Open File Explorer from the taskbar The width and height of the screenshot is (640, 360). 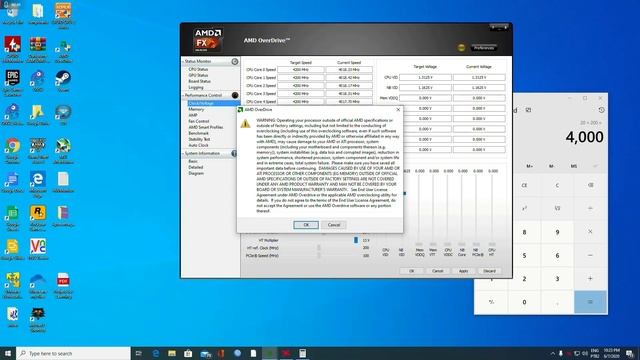[x=172, y=353]
